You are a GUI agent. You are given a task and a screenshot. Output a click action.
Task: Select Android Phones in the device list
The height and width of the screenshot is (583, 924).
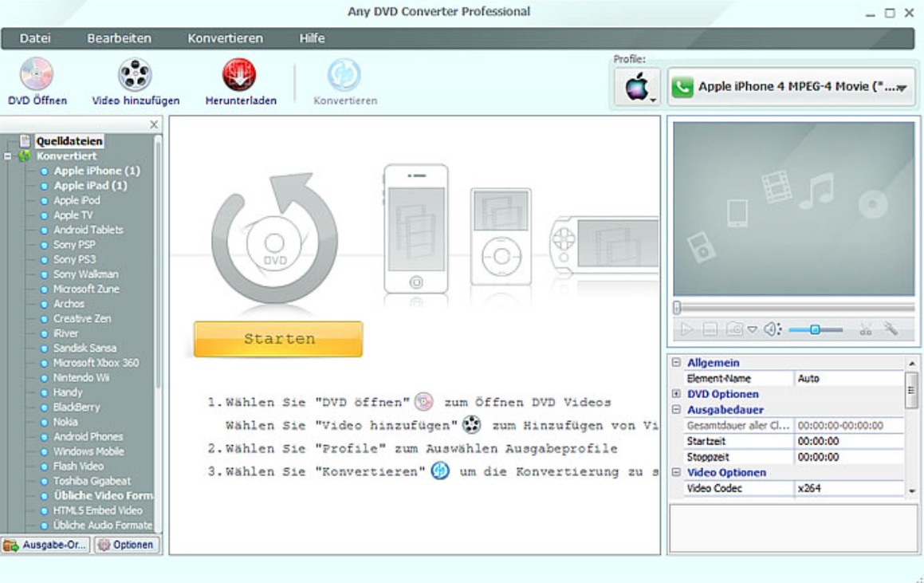[x=88, y=436]
